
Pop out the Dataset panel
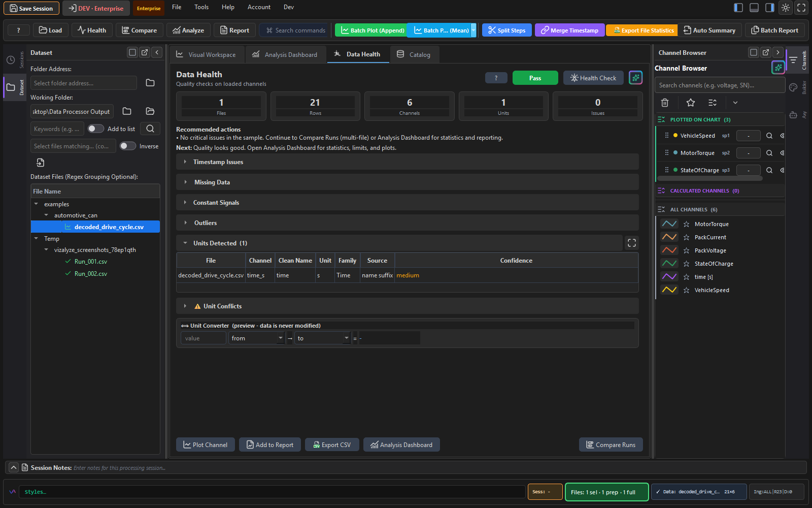coord(145,52)
